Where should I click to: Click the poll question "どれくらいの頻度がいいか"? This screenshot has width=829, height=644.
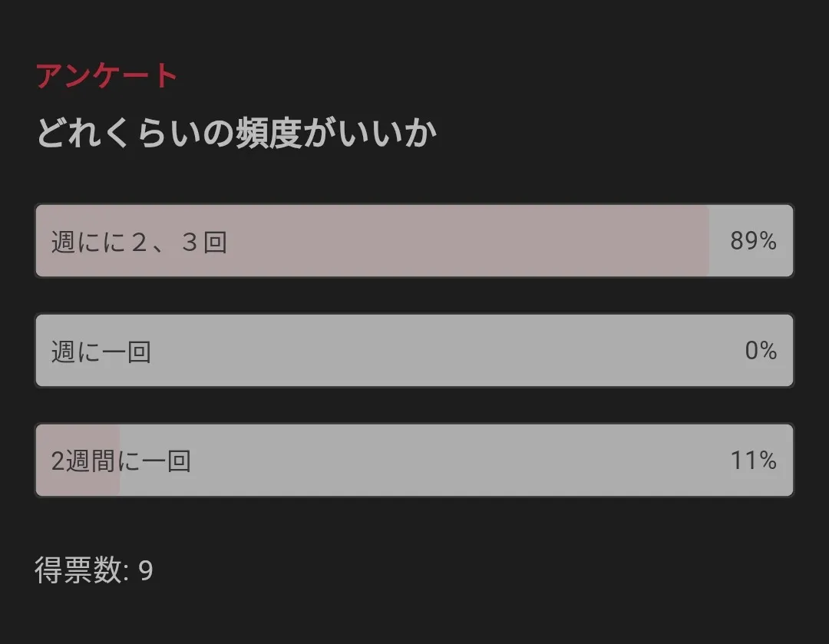(236, 134)
